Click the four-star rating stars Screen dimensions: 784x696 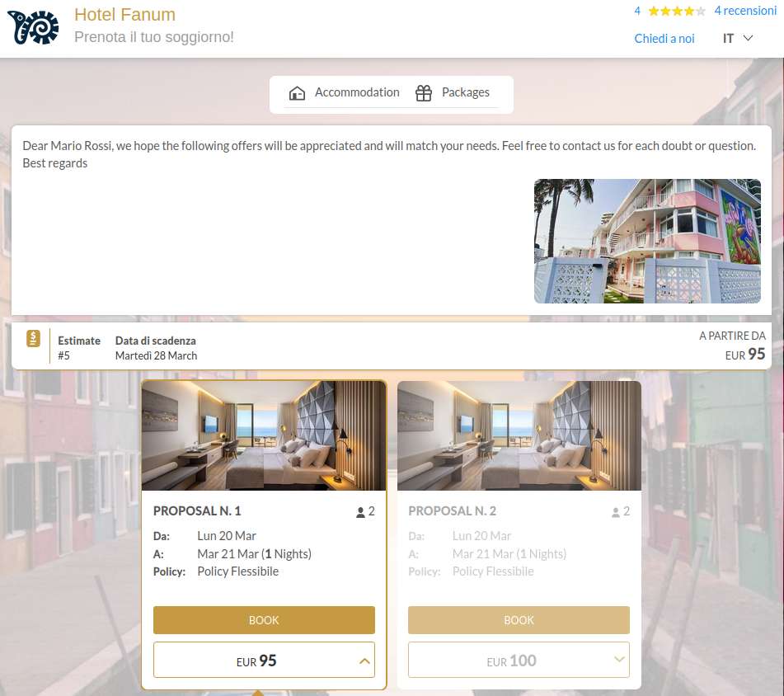677,11
